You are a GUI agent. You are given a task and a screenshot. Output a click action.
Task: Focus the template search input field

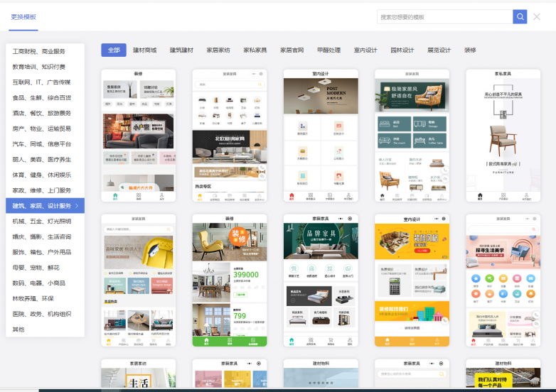[444, 16]
